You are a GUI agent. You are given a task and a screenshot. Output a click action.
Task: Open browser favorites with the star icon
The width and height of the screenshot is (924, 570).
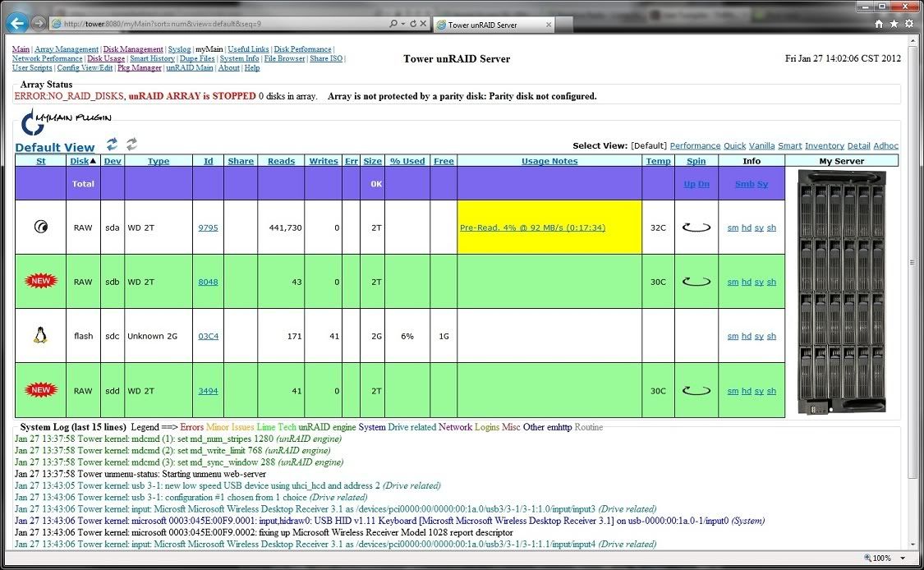(x=894, y=25)
